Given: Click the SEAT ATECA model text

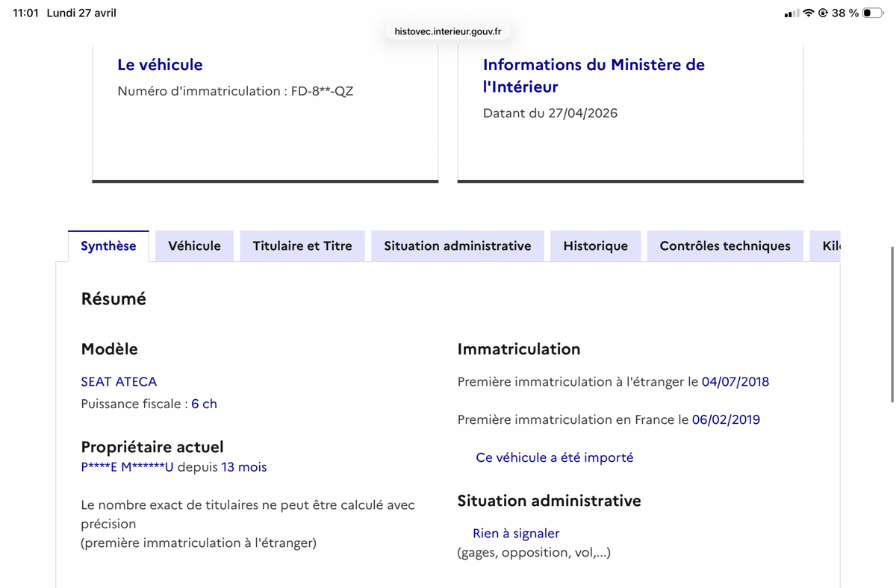Looking at the screenshot, I should point(119,381).
